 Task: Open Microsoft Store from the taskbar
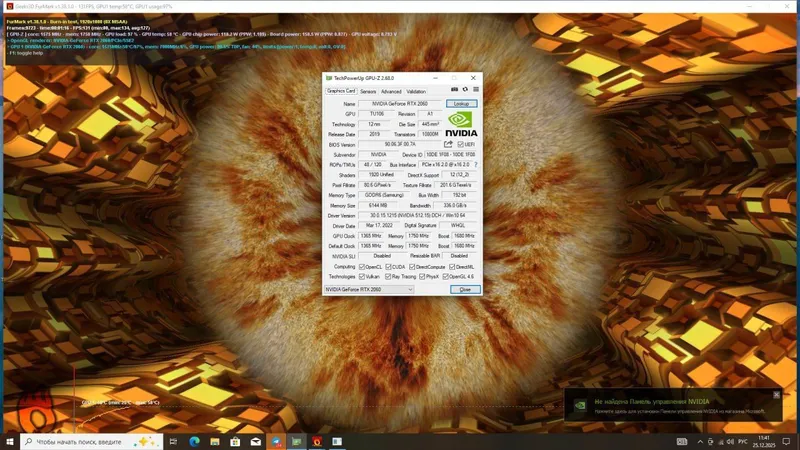click(x=235, y=441)
